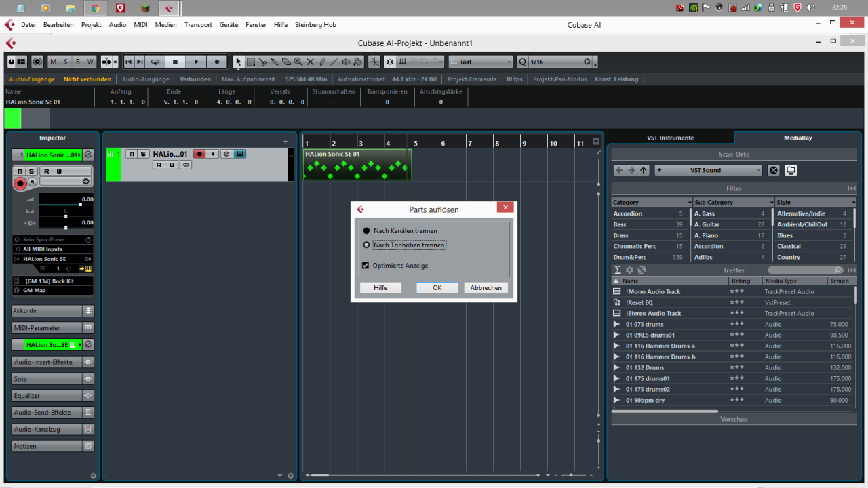Clear the MediaBay scan location selection
Viewport: 868px width, 488px height.
(773, 170)
